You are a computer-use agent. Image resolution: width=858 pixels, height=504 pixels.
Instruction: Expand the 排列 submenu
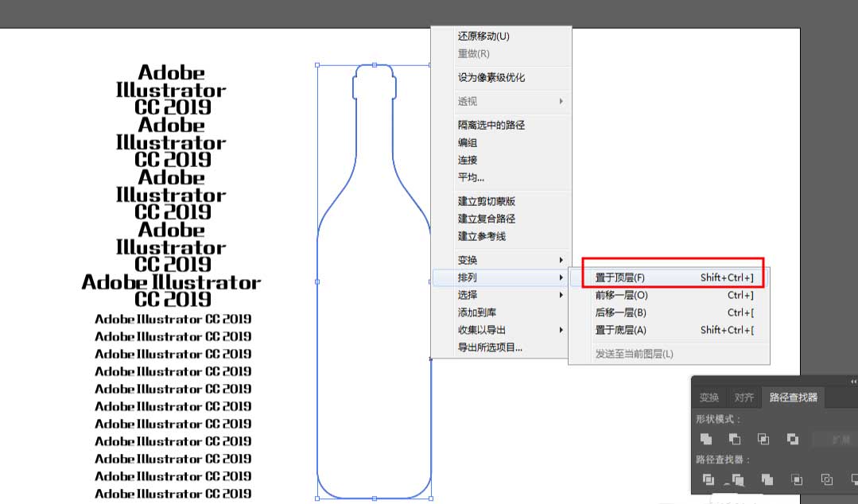pos(501,277)
